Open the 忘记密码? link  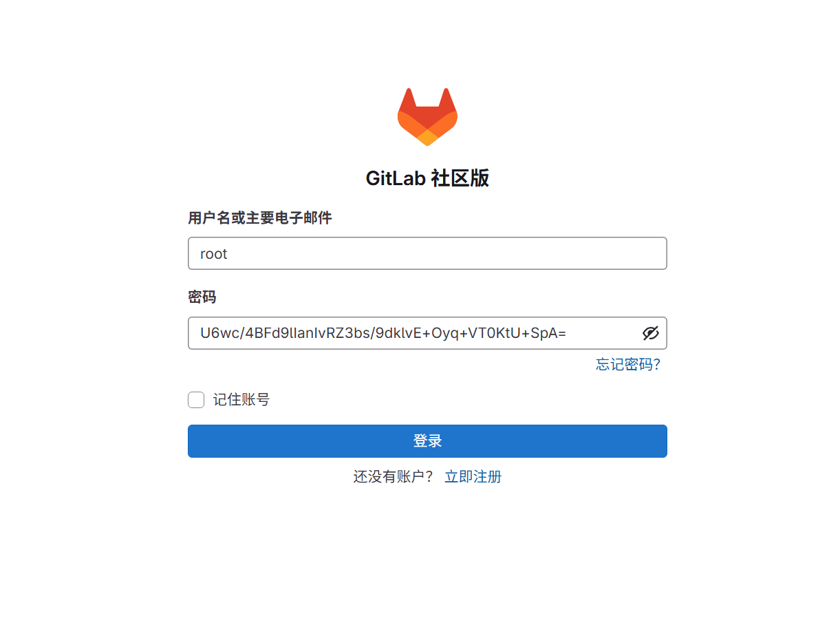pos(628,365)
